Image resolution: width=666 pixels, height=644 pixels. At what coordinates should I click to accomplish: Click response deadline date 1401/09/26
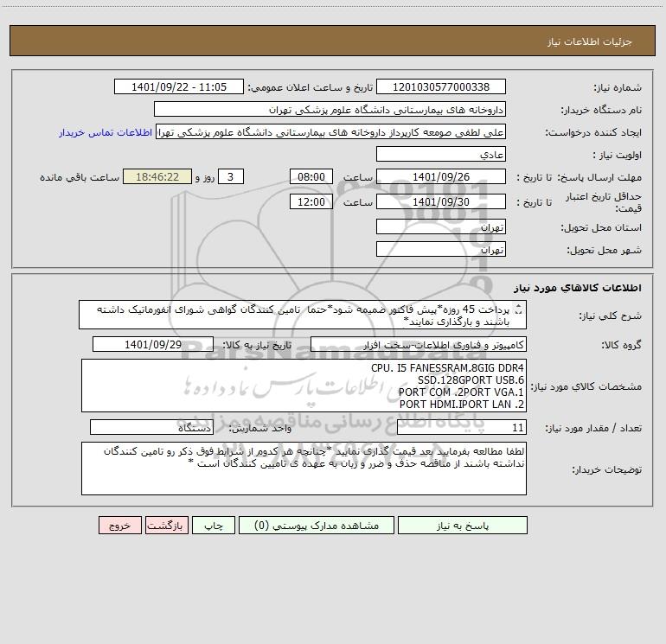[441, 176]
